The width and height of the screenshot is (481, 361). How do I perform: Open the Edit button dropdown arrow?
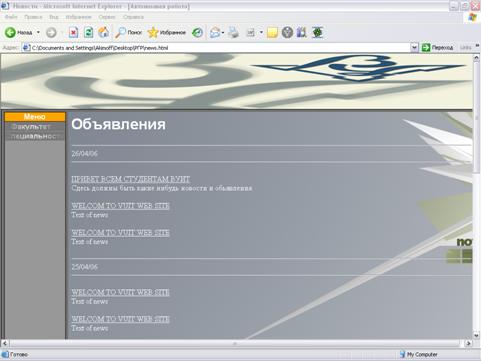(x=261, y=32)
